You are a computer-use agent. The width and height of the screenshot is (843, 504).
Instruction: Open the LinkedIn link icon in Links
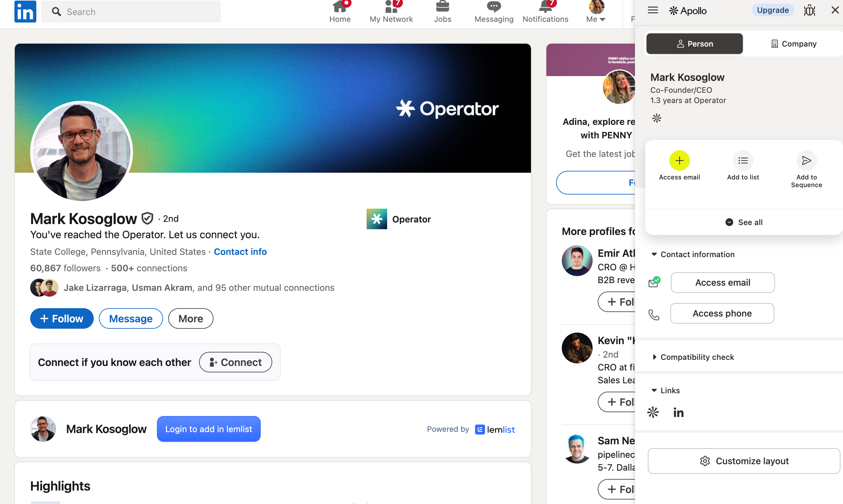tap(678, 412)
